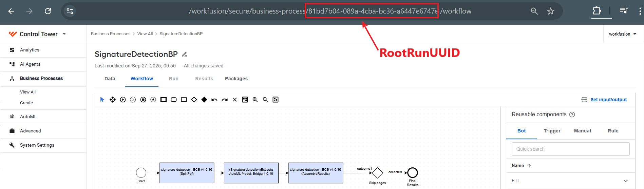This screenshot has height=189, width=644.
Task: Reload the browser page
Action: 48,11
